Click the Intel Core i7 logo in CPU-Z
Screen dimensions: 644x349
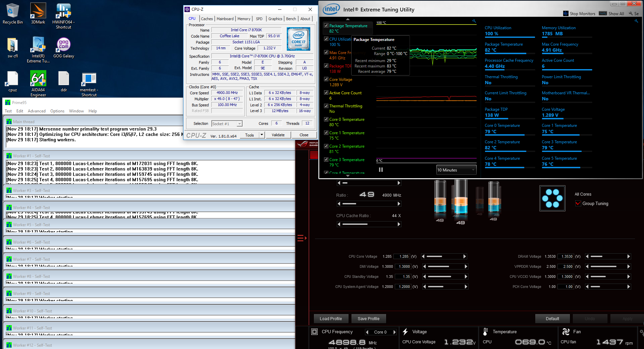[x=298, y=39]
